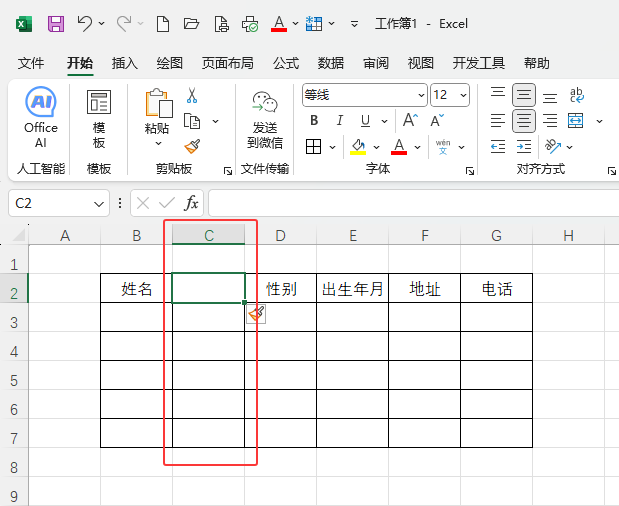Switch to the 插入 tab
The height and width of the screenshot is (506, 619).
tap(124, 63)
